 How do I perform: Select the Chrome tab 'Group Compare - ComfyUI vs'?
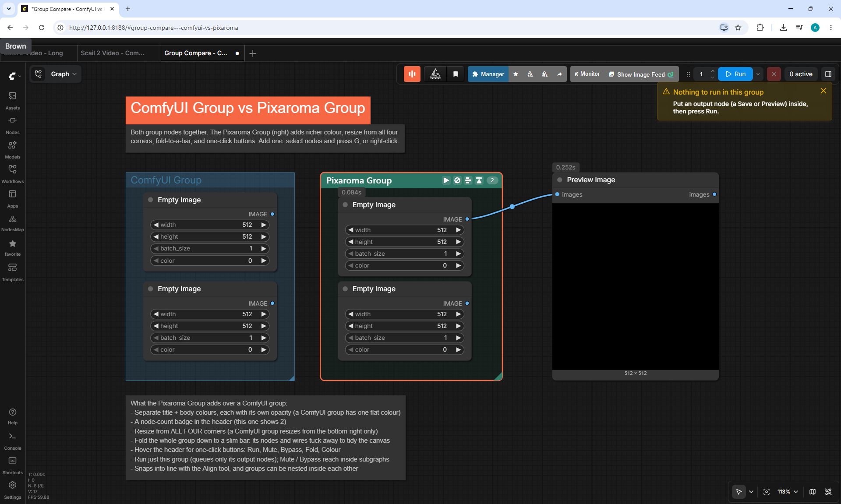[67, 9]
